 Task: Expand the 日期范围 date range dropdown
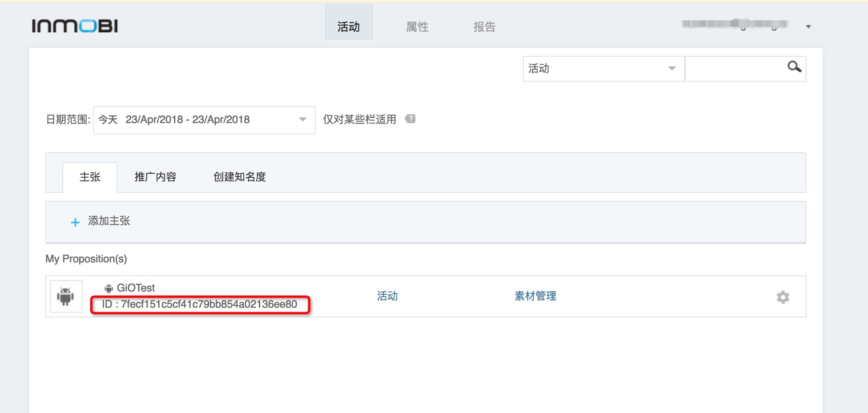pyautogui.click(x=204, y=120)
